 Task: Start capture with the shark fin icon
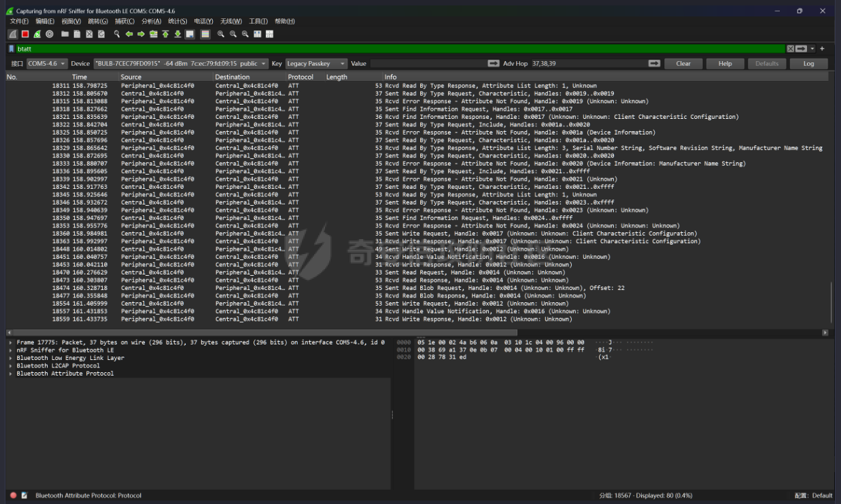13,34
